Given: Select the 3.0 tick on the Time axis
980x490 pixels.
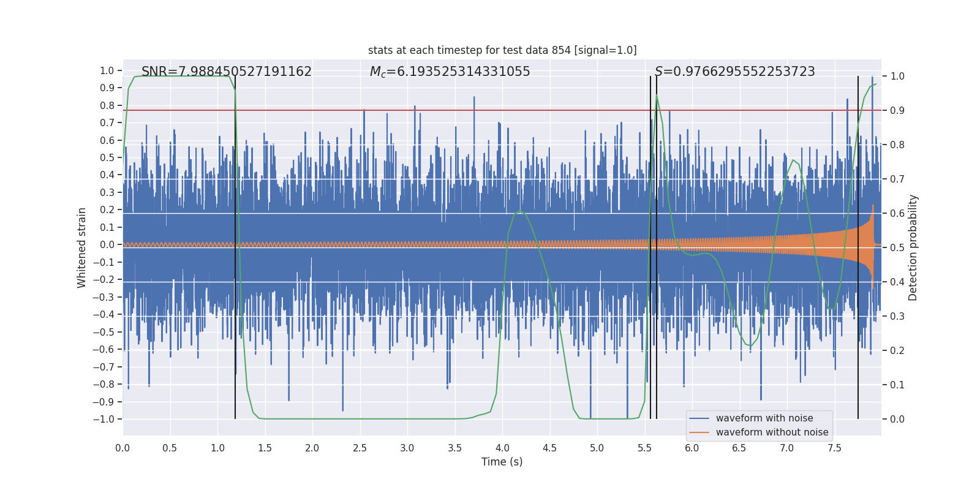Looking at the screenshot, I should coord(407,448).
